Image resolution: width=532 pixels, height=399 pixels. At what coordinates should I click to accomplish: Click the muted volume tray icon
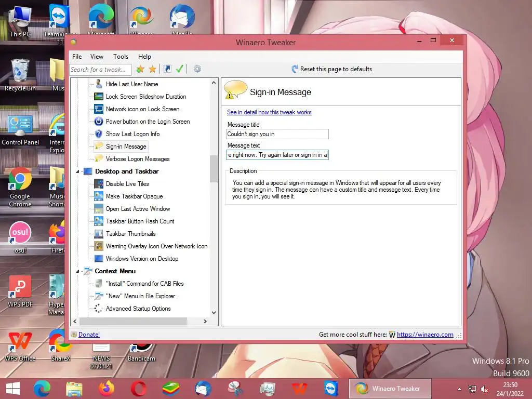[x=485, y=389]
